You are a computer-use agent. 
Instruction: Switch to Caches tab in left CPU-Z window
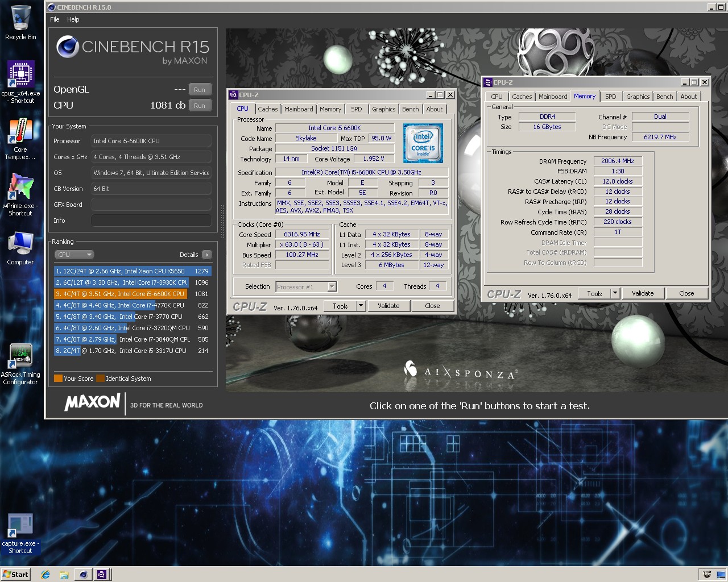(x=268, y=109)
